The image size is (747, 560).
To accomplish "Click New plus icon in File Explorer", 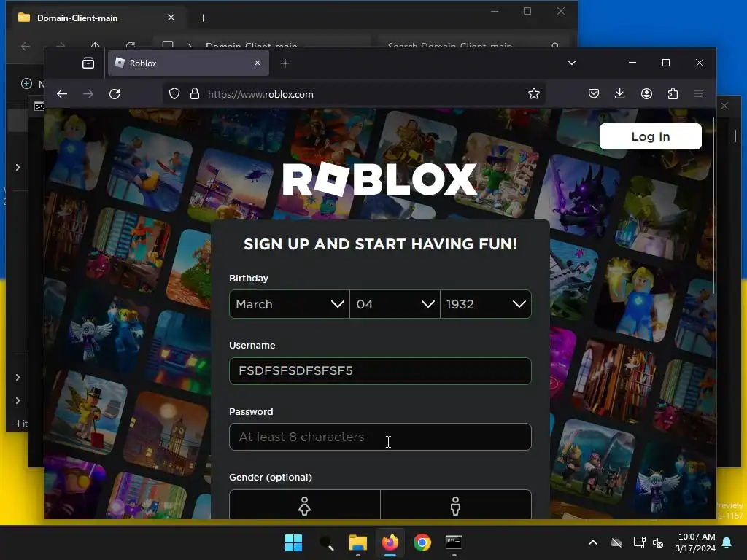I will pos(27,84).
